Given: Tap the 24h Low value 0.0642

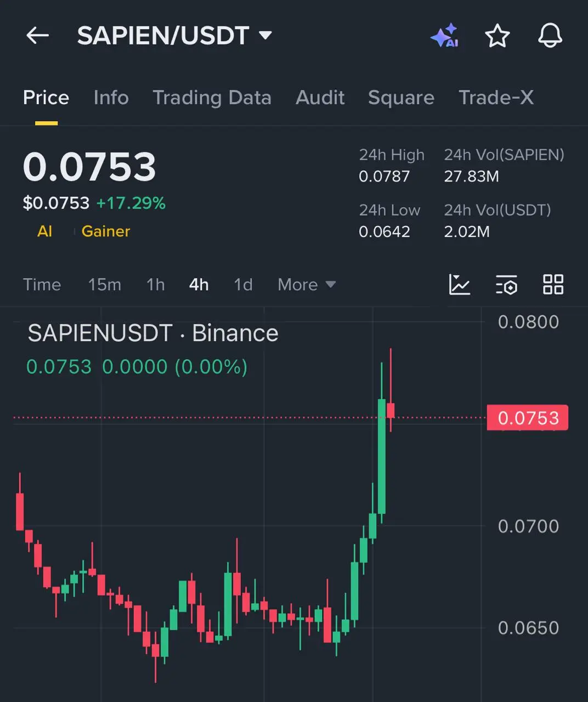Looking at the screenshot, I should (384, 231).
